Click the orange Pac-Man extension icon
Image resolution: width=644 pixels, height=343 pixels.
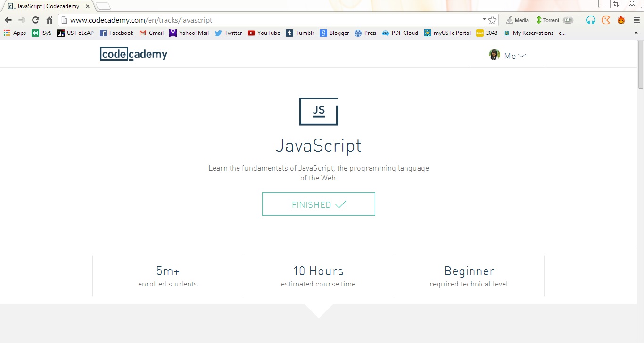point(606,20)
